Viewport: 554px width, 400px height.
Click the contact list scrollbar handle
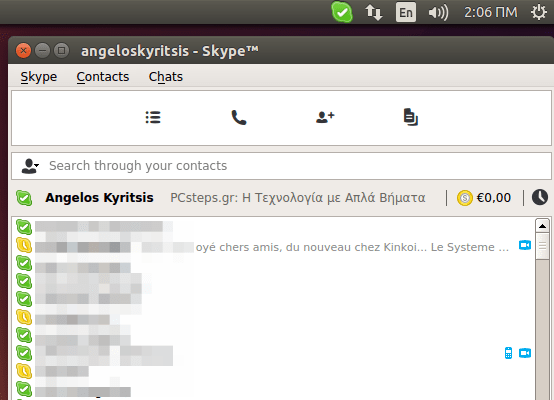[542, 246]
